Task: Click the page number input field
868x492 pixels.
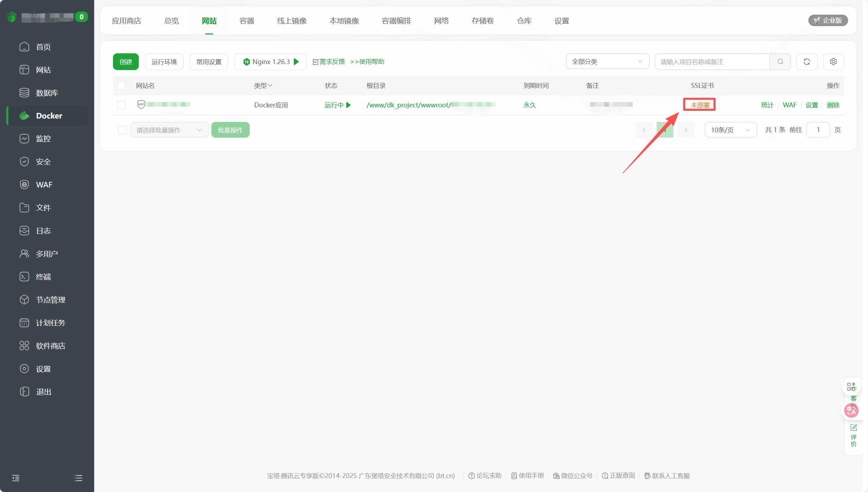Action: [x=818, y=129]
